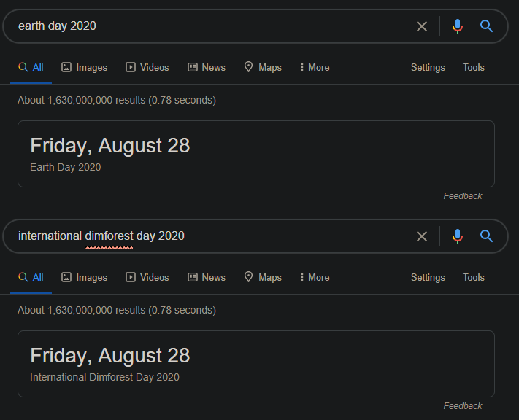The image size is (519, 420).
Task: Click results count text below earth day tabs
Action: point(117,100)
